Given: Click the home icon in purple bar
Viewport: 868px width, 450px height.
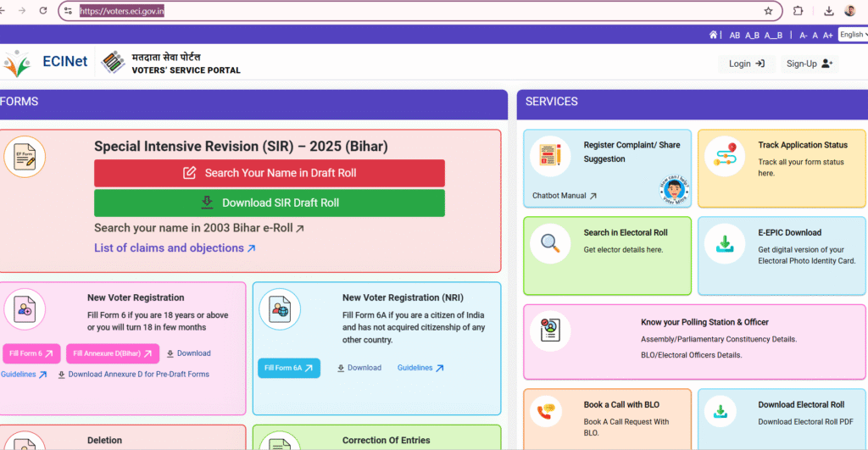Looking at the screenshot, I should (713, 35).
